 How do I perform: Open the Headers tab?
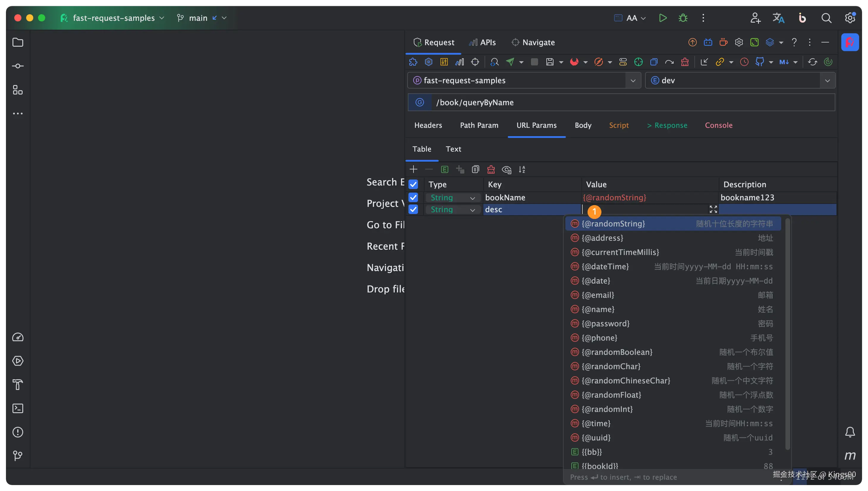[428, 125]
